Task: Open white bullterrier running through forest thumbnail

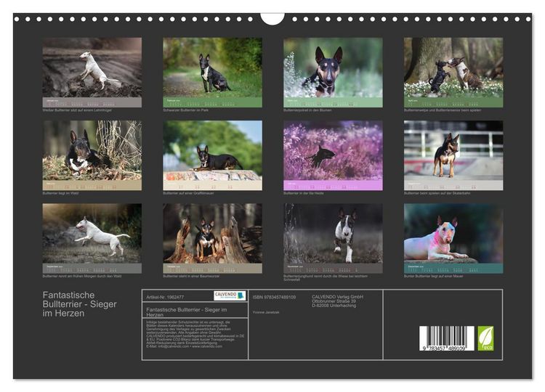Action: coord(92,238)
